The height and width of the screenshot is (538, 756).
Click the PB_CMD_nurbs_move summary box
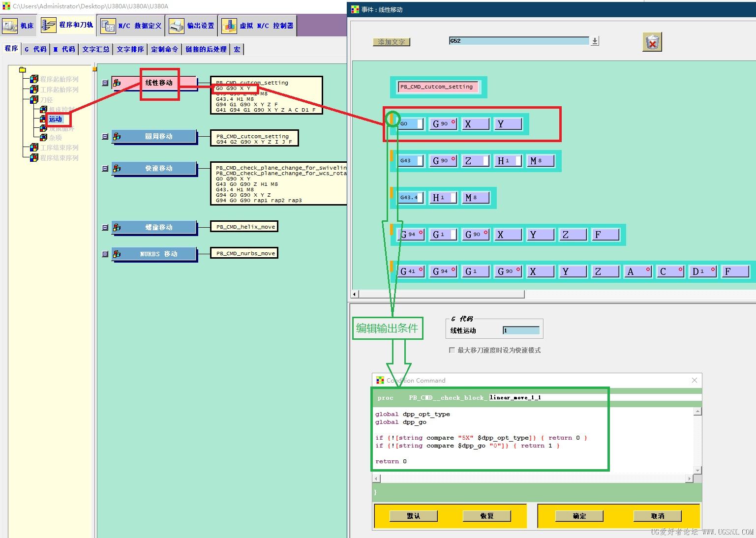tap(244, 253)
